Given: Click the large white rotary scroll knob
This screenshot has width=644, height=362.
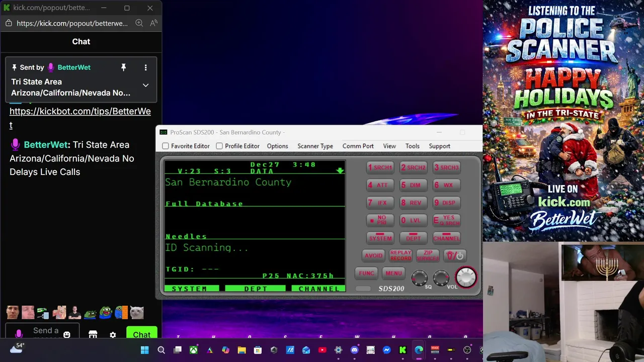Looking at the screenshot, I should tap(466, 277).
